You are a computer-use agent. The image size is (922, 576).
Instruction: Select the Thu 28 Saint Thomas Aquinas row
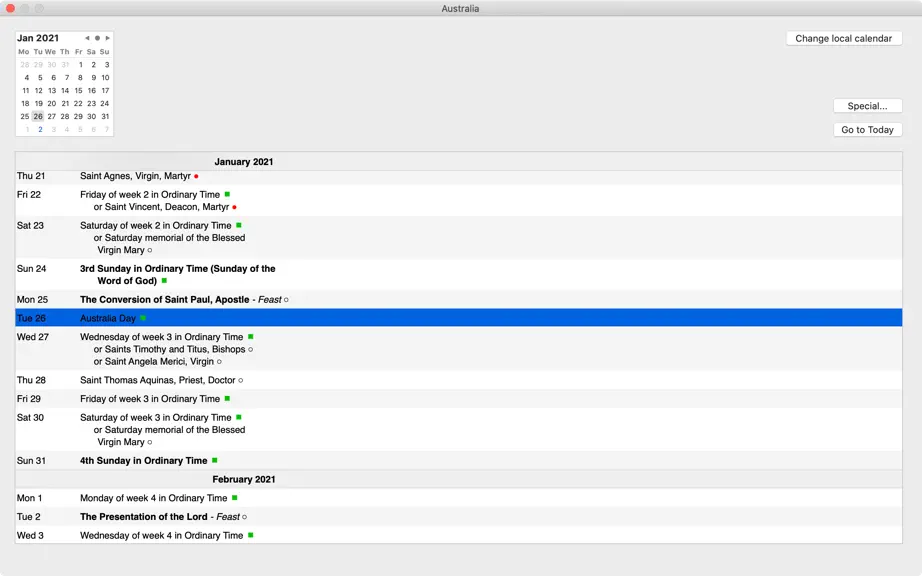click(x=459, y=380)
